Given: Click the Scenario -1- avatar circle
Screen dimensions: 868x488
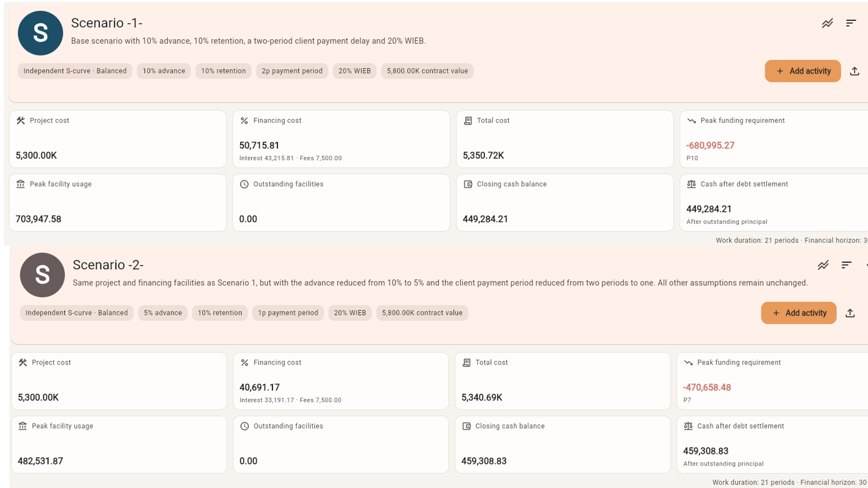Looking at the screenshot, I should (x=41, y=33).
